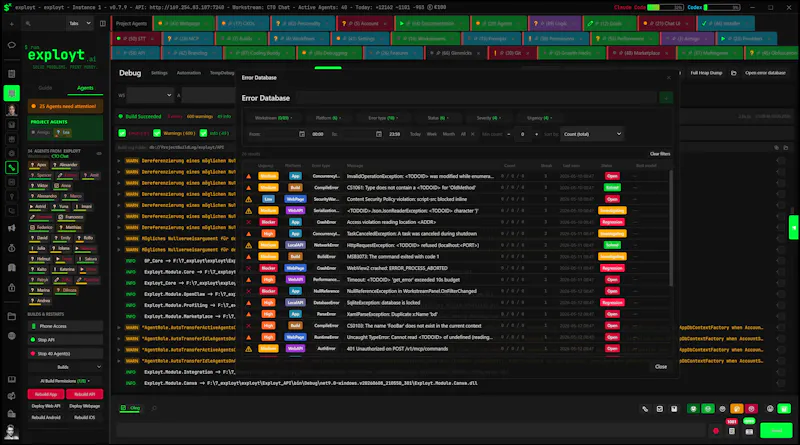This screenshot has width=800, height=445.
Task: Open the AI Build Permissions dropdown
Action: tap(65, 381)
